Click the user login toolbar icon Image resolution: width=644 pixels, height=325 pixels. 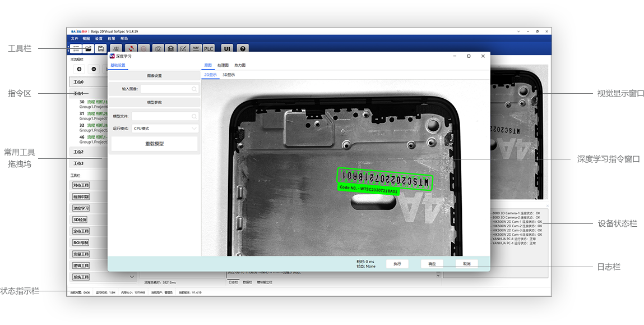pyautogui.click(x=117, y=48)
